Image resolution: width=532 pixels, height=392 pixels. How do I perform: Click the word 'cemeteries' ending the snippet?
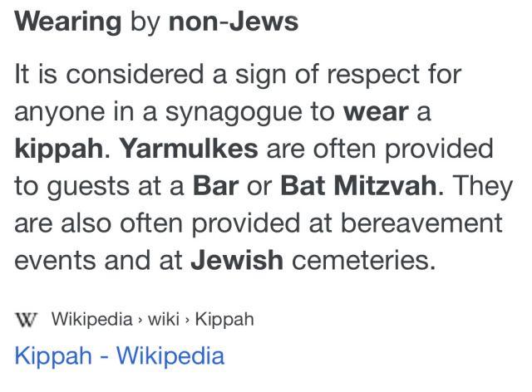click(x=363, y=260)
